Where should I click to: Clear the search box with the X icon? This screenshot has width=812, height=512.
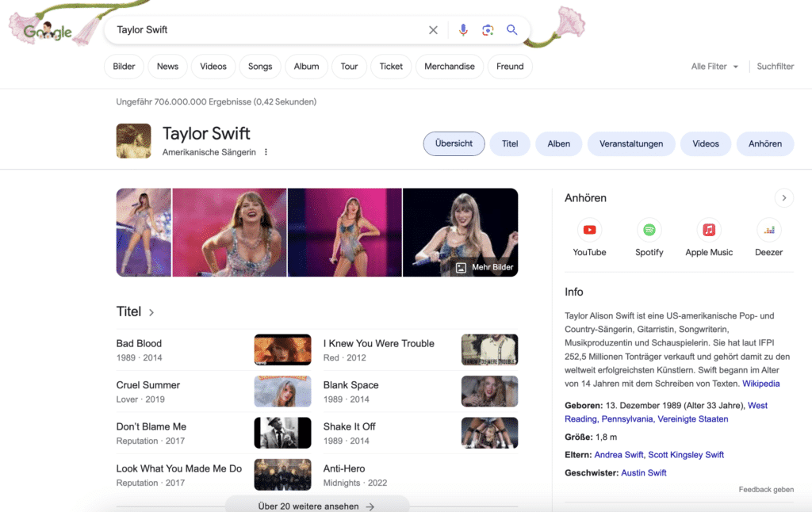(x=433, y=30)
